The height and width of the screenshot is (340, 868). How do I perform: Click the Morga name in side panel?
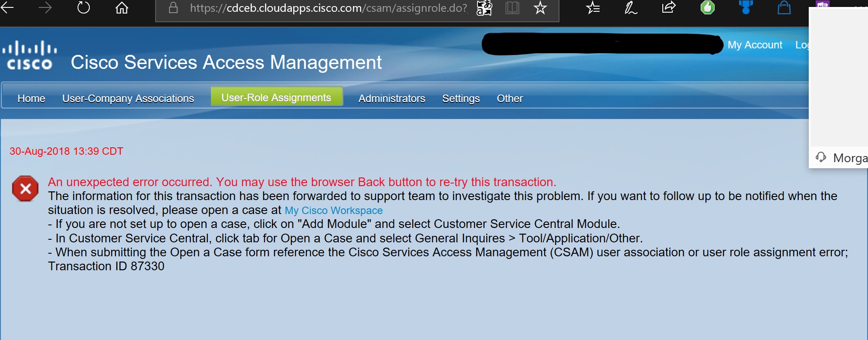click(850, 158)
